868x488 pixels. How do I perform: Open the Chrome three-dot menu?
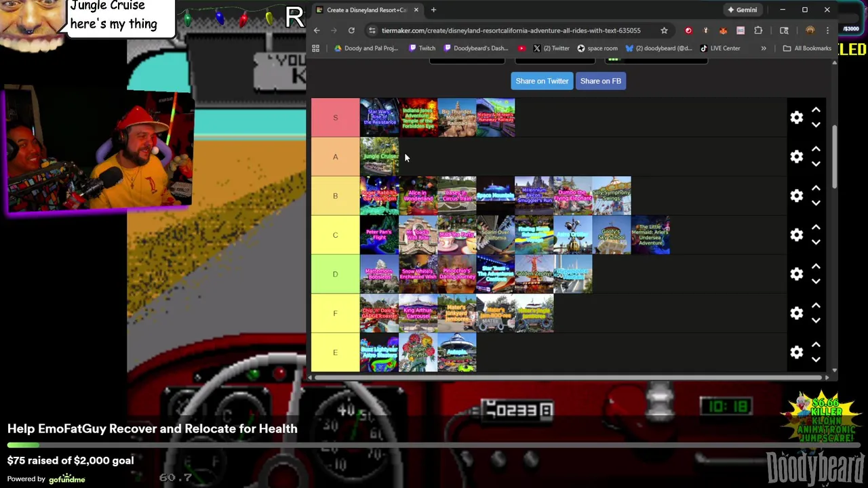[828, 30]
